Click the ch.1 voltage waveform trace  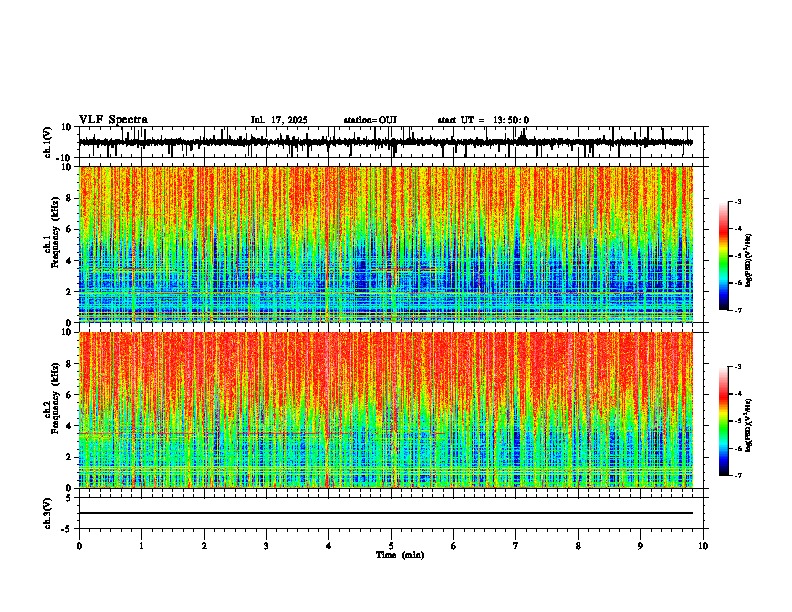[x=386, y=142]
